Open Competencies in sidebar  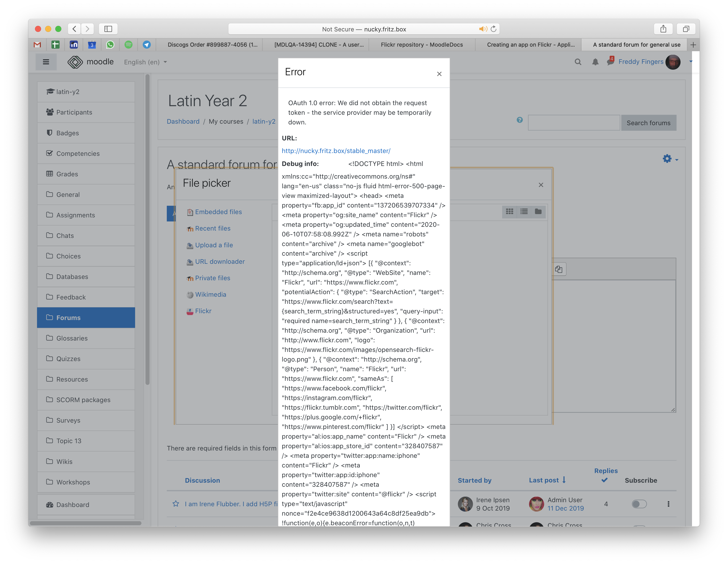(86, 153)
